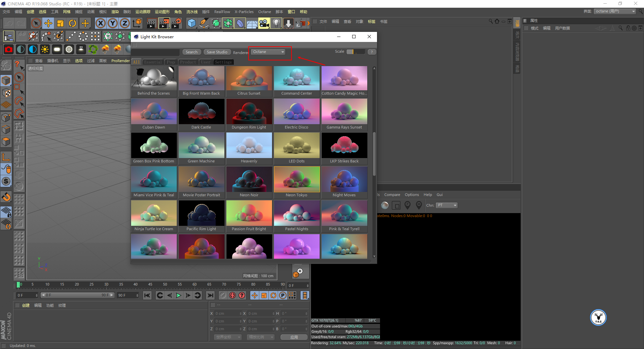Select the Rectangle Selection tool
The image size is (644, 349).
click(x=19, y=89)
